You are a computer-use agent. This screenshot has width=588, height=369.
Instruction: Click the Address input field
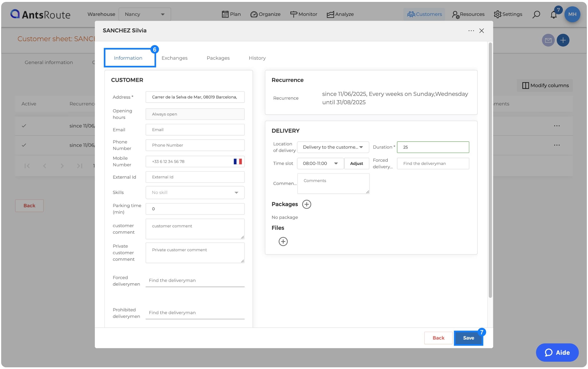pos(195,97)
